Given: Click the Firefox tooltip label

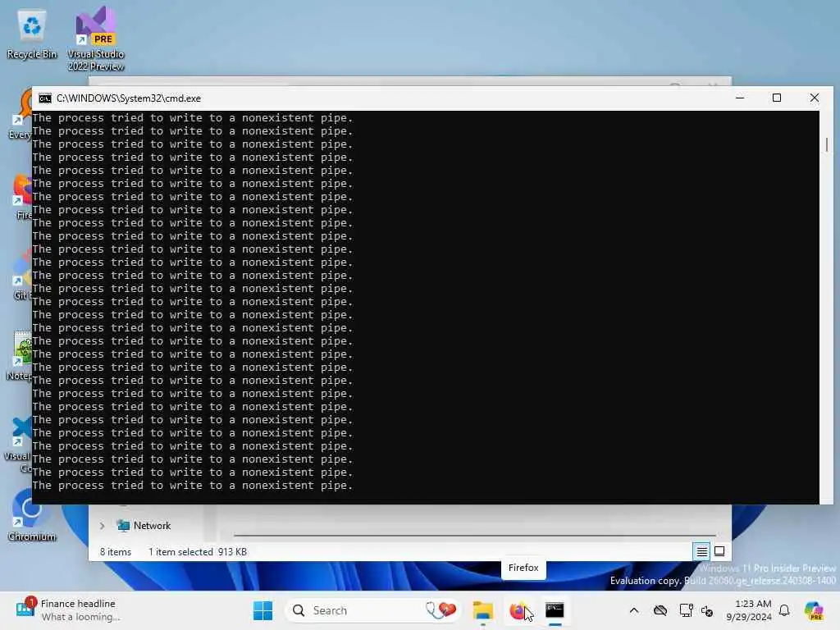Looking at the screenshot, I should pyautogui.click(x=523, y=568).
